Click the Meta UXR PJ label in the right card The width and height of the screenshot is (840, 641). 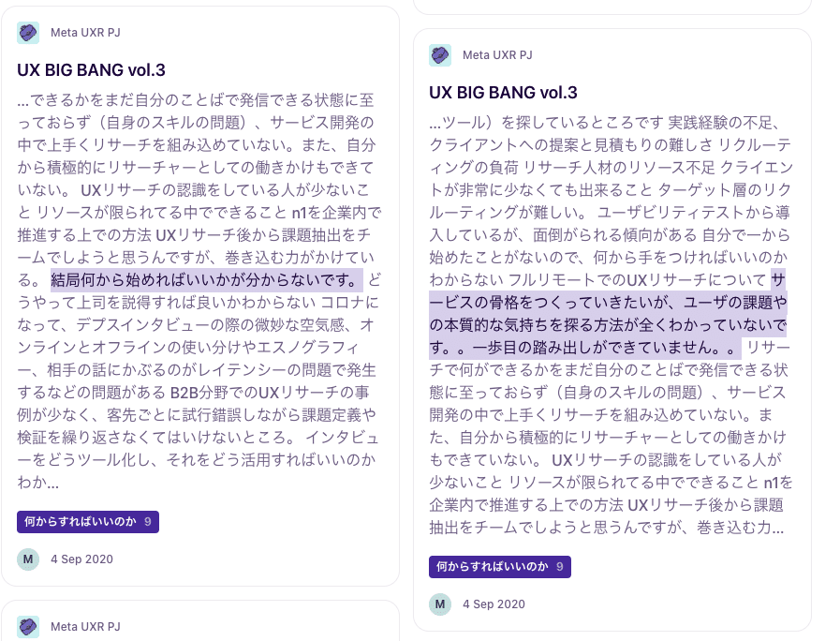(x=497, y=55)
